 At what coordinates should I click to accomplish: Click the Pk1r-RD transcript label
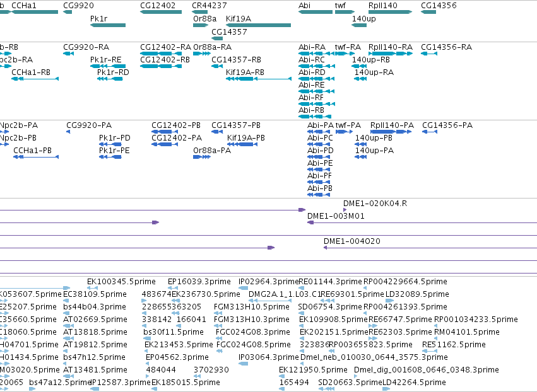click(x=114, y=72)
